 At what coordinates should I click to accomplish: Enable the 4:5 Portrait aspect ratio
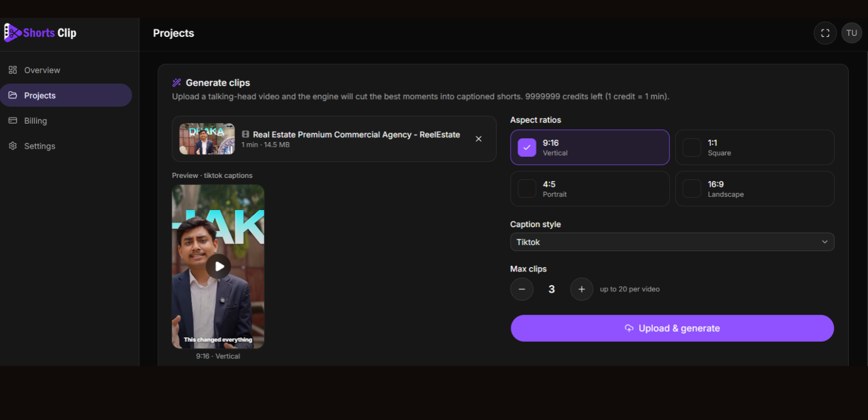click(590, 188)
